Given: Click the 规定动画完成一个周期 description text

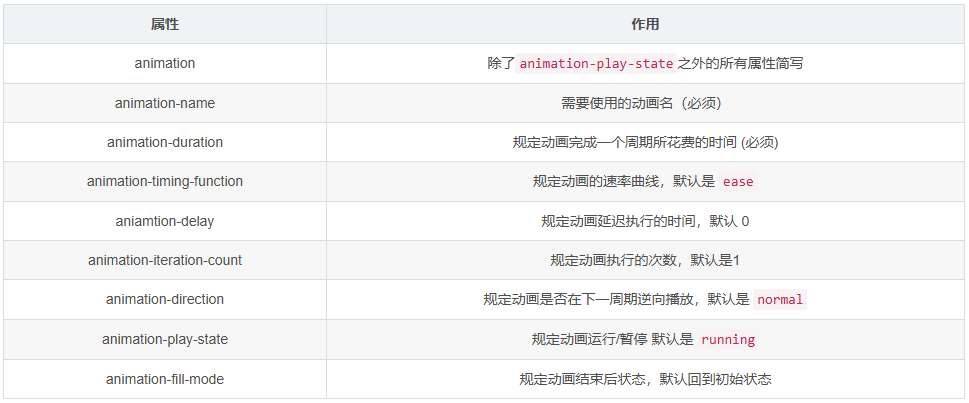Looking at the screenshot, I should (x=645, y=142).
